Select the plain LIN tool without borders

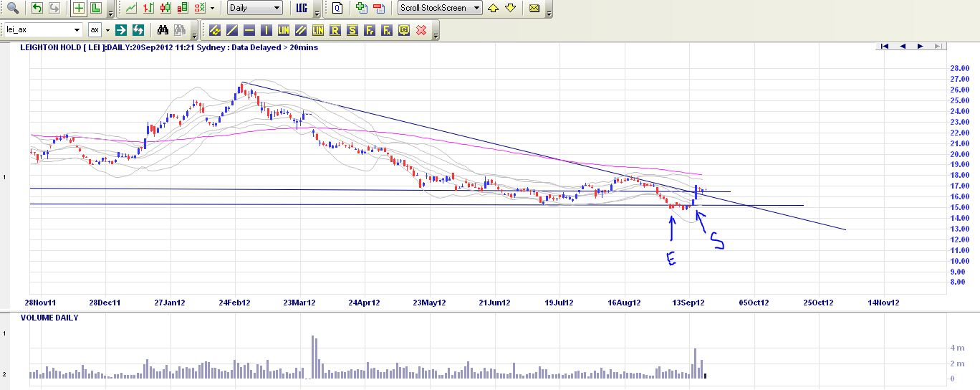(x=284, y=29)
